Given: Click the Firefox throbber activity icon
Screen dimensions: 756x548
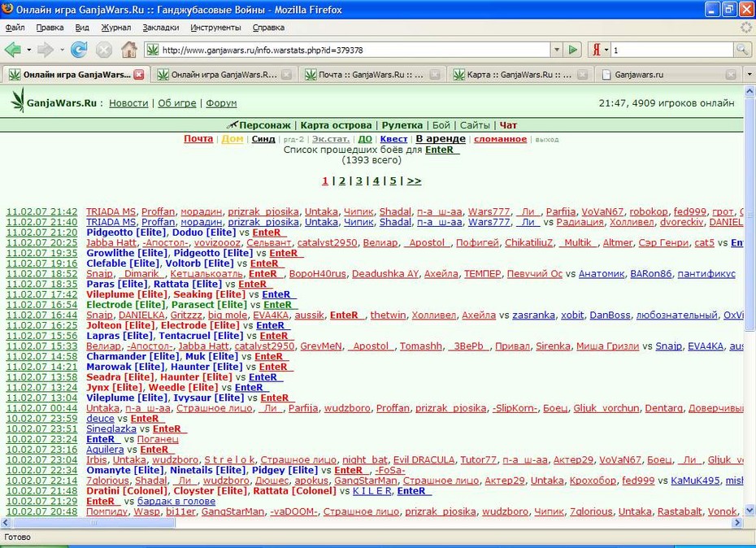Looking at the screenshot, I should (x=746, y=28).
